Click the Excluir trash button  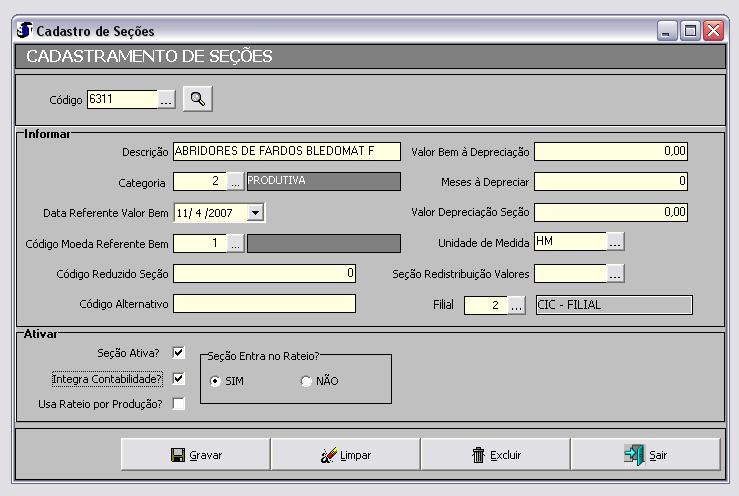point(495,455)
